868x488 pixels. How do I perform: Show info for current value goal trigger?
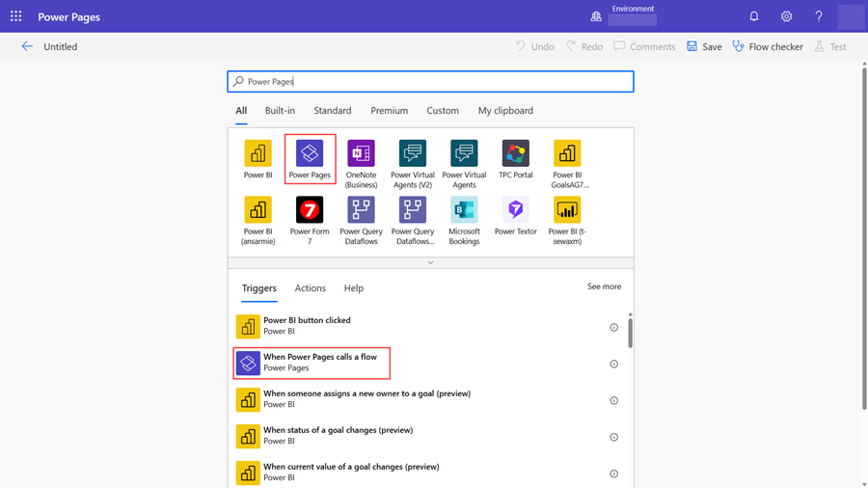[x=614, y=474]
